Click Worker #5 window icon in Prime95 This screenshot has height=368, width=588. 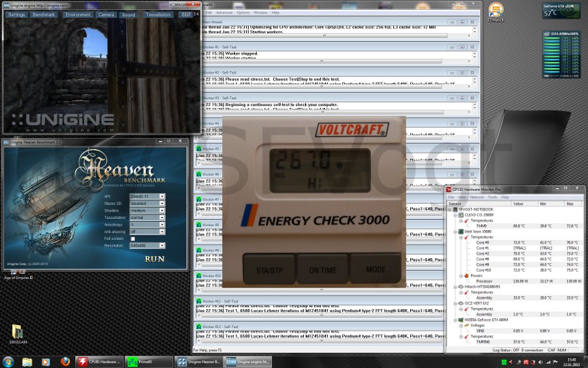coord(199,149)
